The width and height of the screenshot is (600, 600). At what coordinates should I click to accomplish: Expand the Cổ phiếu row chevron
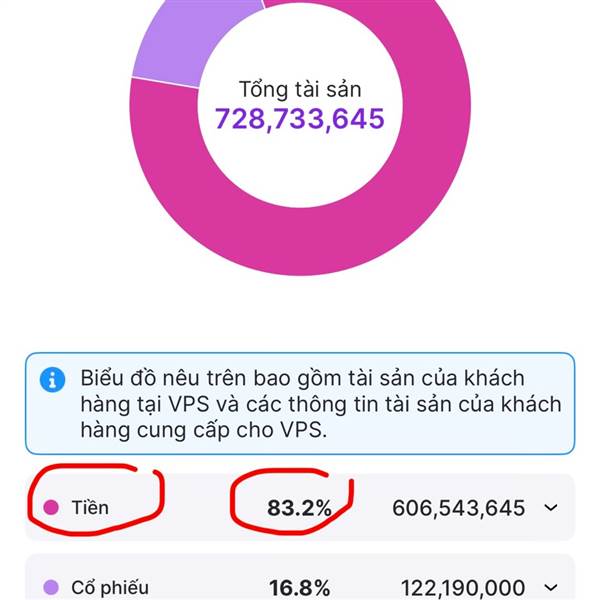(x=551, y=587)
